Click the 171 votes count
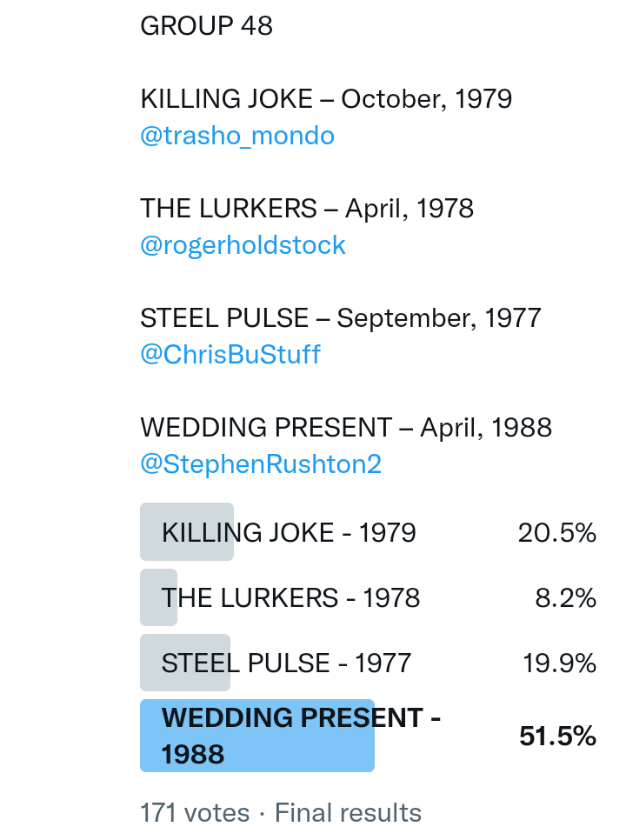 [195, 813]
